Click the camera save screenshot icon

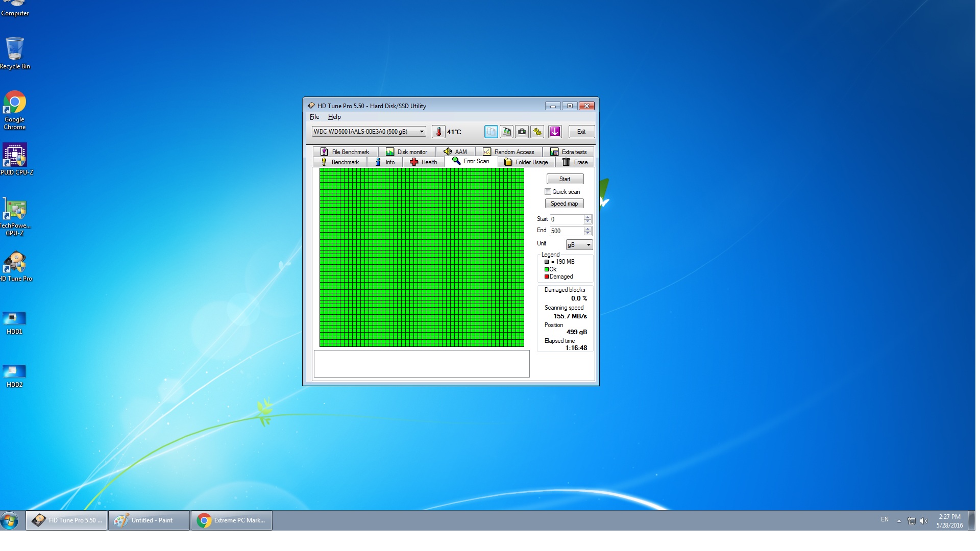(522, 132)
